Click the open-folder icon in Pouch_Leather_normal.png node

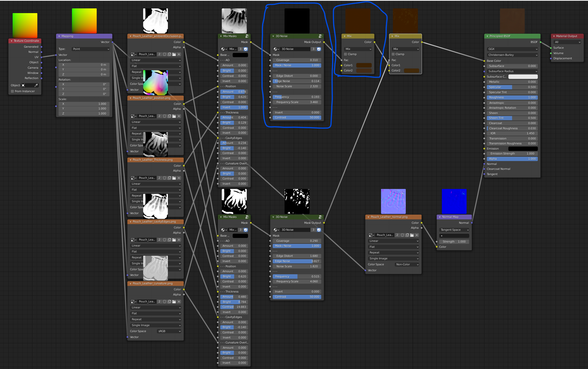(412, 235)
